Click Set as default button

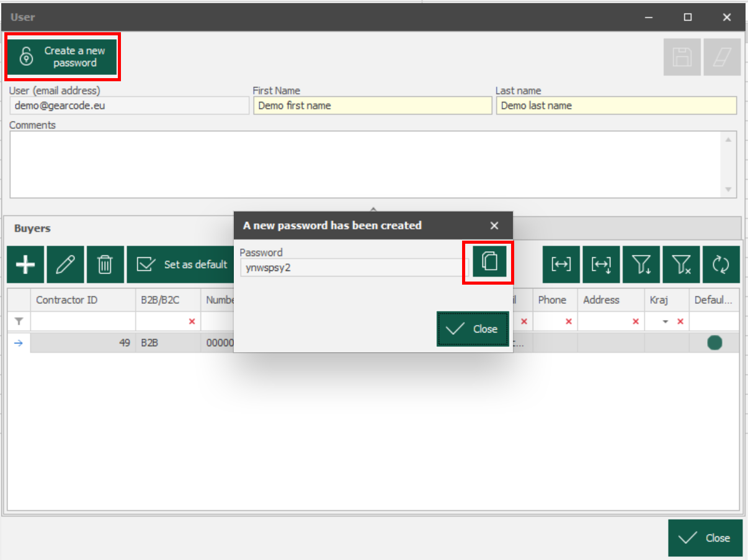(x=180, y=265)
